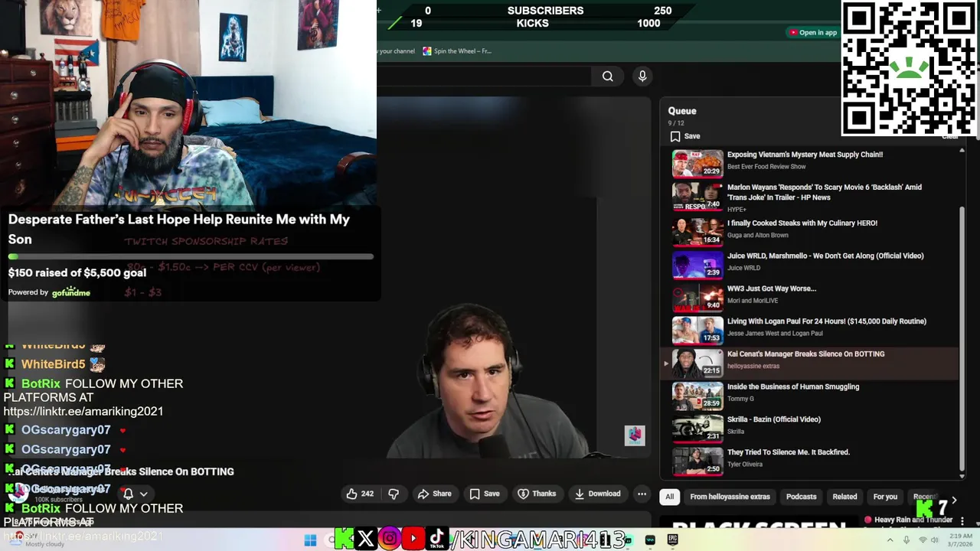
Task: Open the three-dot more actions menu
Action: click(x=642, y=494)
